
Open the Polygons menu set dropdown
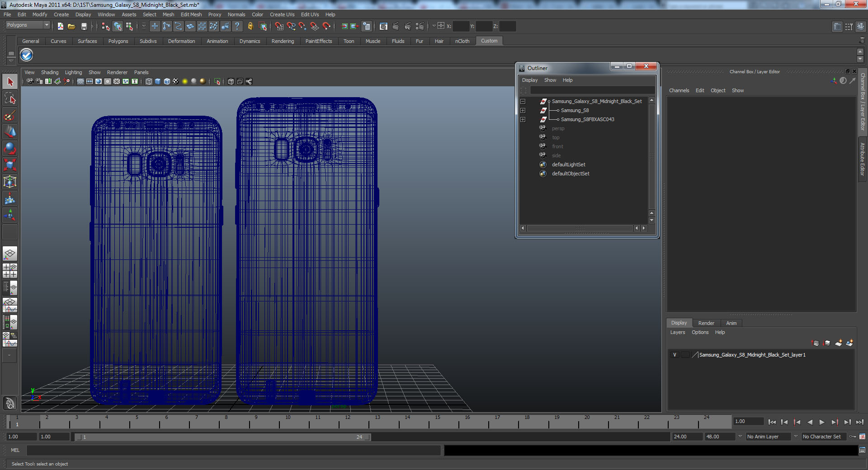point(27,25)
